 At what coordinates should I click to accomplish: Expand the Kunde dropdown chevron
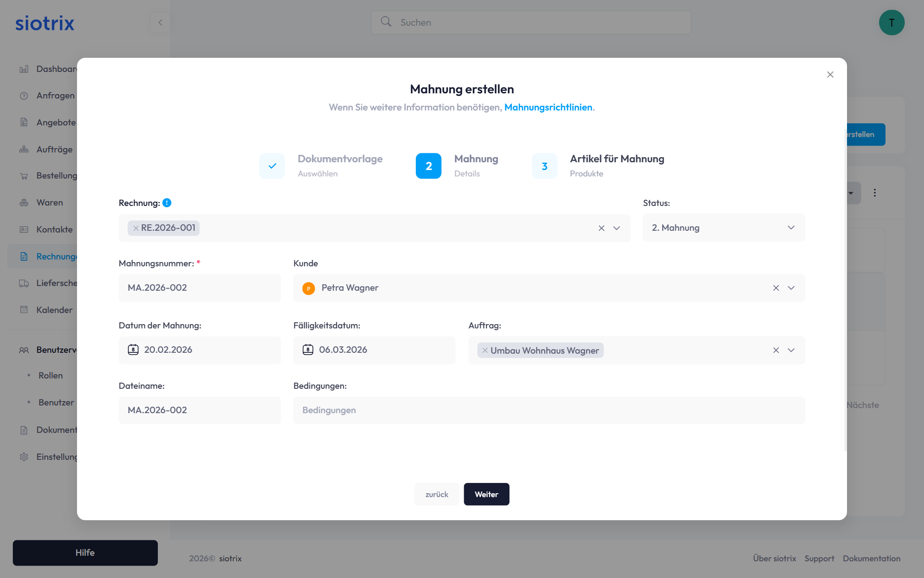coord(791,288)
